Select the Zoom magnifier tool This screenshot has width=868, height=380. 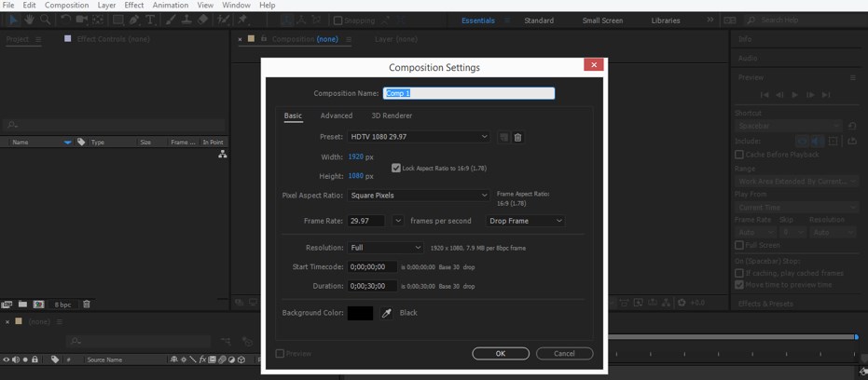pos(45,20)
